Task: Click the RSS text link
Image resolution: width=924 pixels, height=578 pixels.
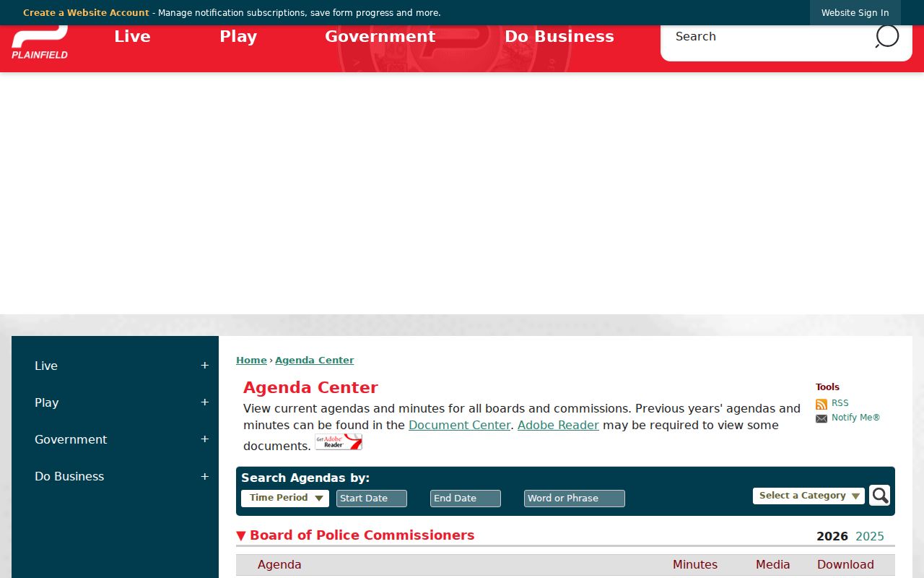Action: [x=840, y=404]
